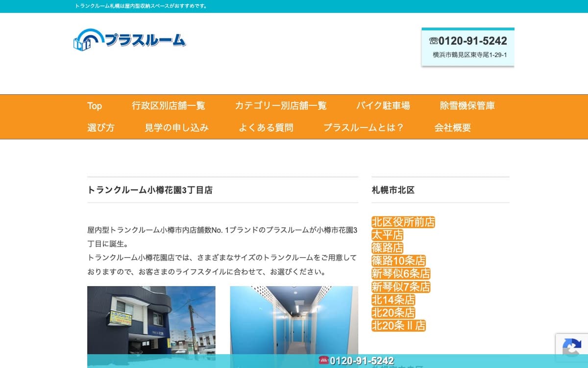The height and width of the screenshot is (368, 588).
Task: Open the blue storage corridor photo
Action: 294,327
